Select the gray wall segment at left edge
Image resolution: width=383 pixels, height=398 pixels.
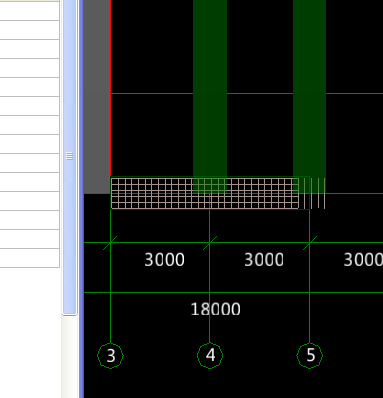[97, 97]
